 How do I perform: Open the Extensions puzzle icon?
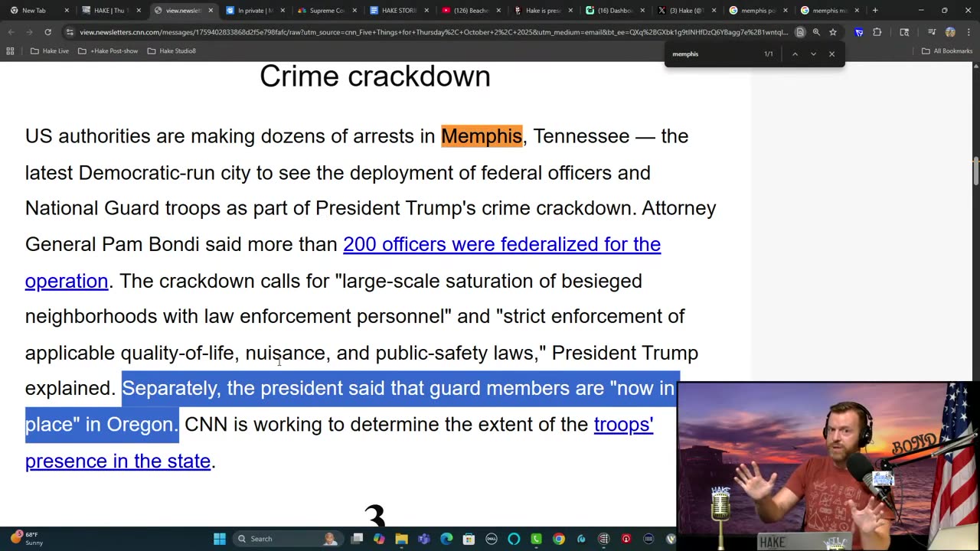point(877,32)
